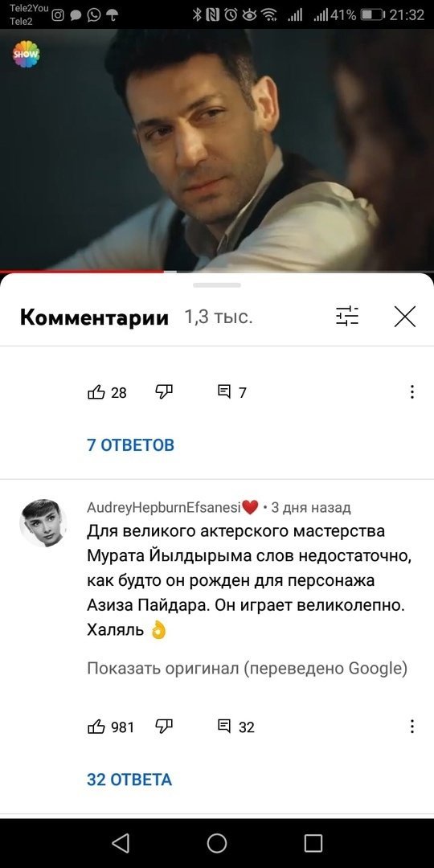This screenshot has width=434, height=868.
Task: Dislike the comment with 28 likes
Action: click(x=164, y=392)
